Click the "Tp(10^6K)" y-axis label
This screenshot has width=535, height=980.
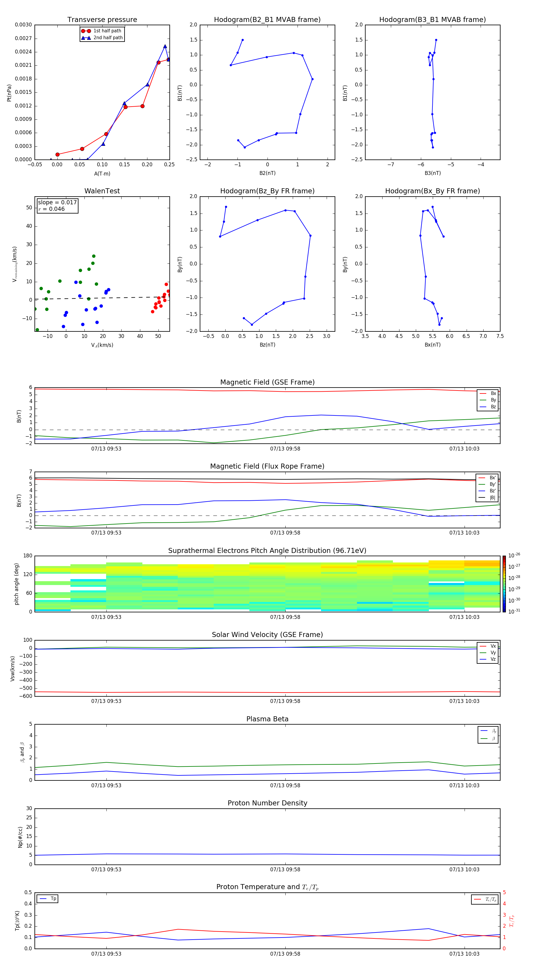[x=17, y=921]
